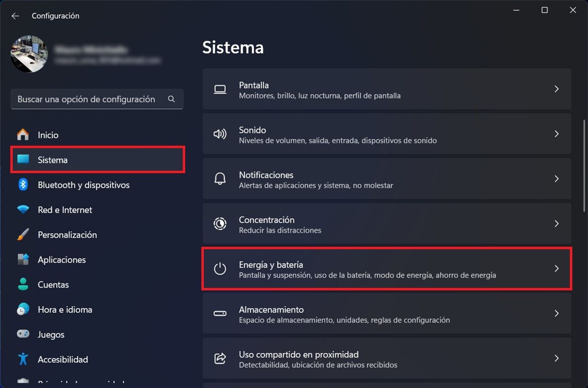Screen dimensions: 588x388
Task: Click the Sonido speaker icon
Action: [220, 134]
